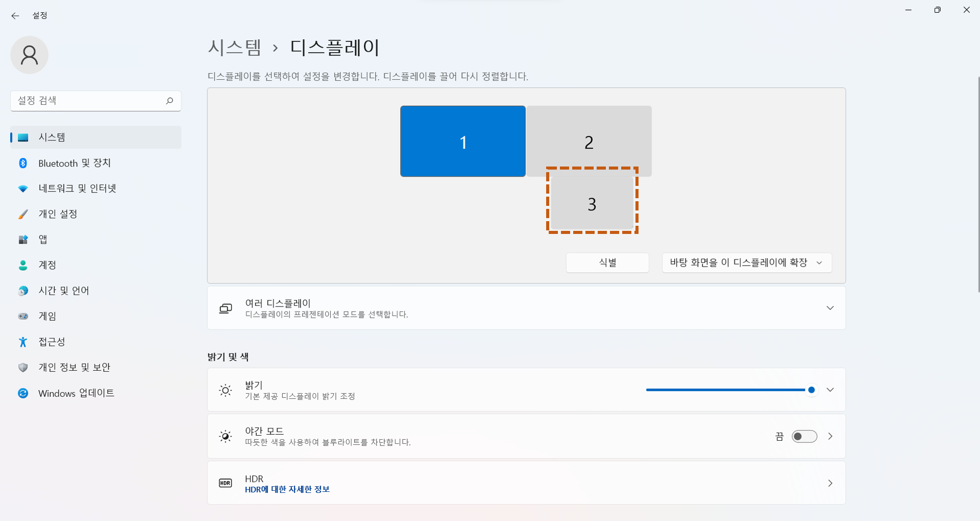Select 시간 및 언어 in sidebar

pos(96,291)
